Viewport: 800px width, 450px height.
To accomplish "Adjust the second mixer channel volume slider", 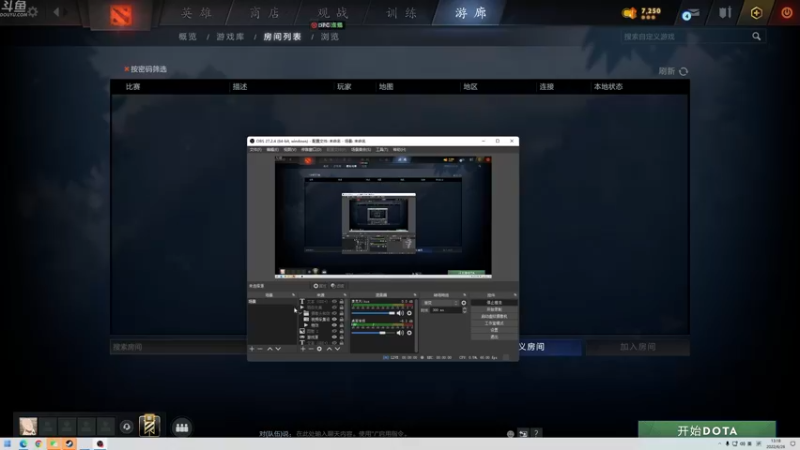I will 373,333.
